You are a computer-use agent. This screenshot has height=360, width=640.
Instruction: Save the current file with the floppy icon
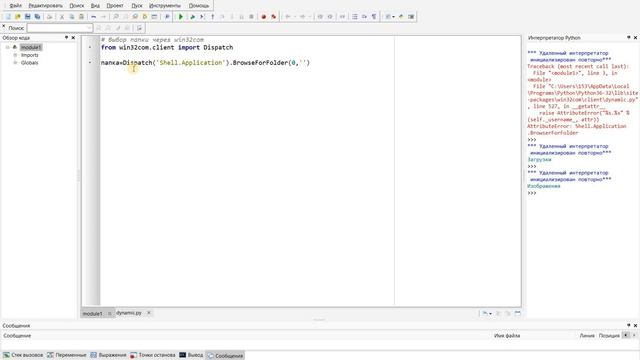27,17
